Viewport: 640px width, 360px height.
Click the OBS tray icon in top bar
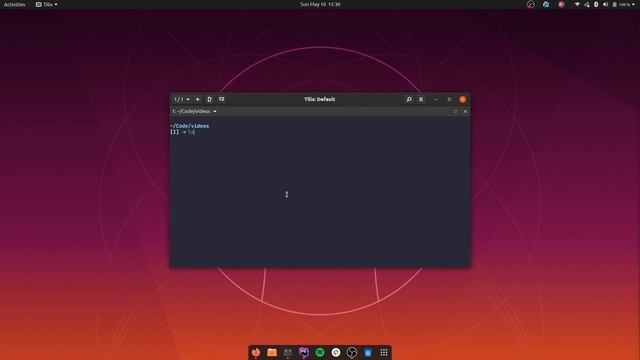[x=530, y=4]
